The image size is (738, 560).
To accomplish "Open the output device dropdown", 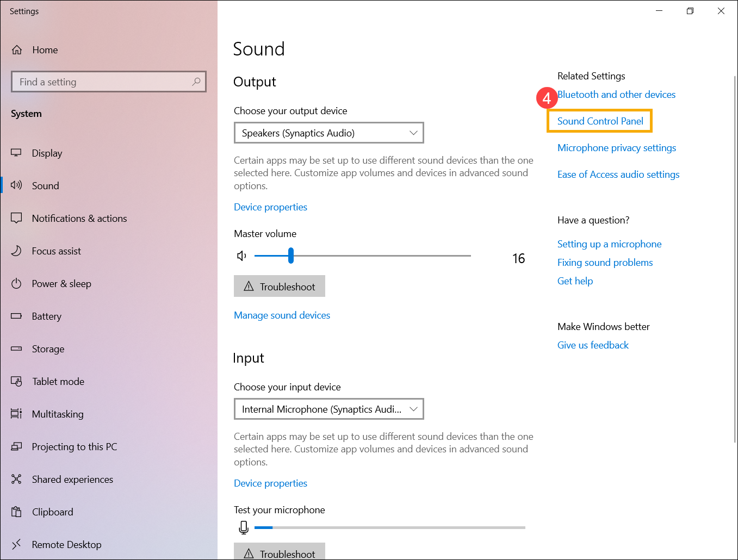I will (328, 133).
